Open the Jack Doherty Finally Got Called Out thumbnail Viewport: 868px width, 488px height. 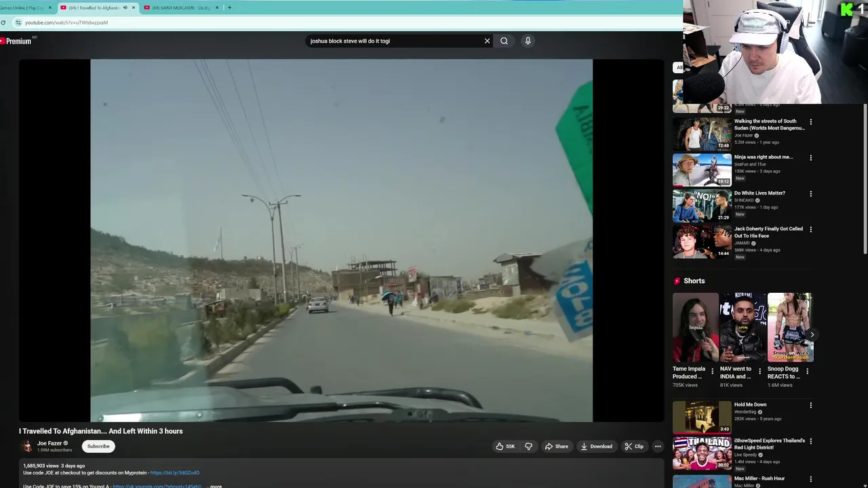pyautogui.click(x=702, y=241)
